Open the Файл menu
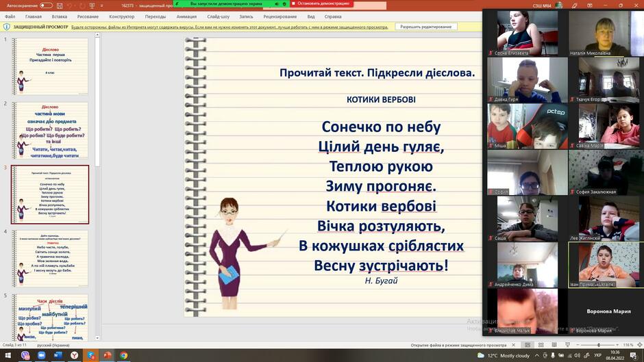This screenshot has width=644, height=362. point(10,17)
